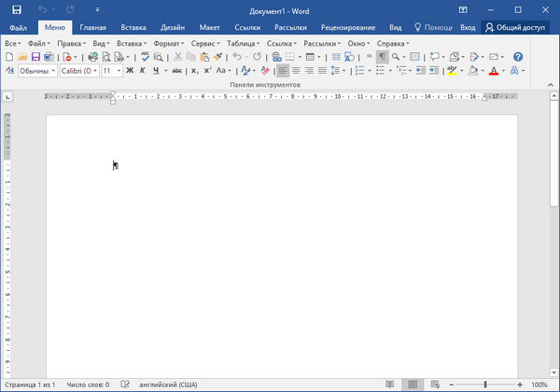Toggle bold formatting with Ж button
560x392 pixels.
[x=130, y=71]
